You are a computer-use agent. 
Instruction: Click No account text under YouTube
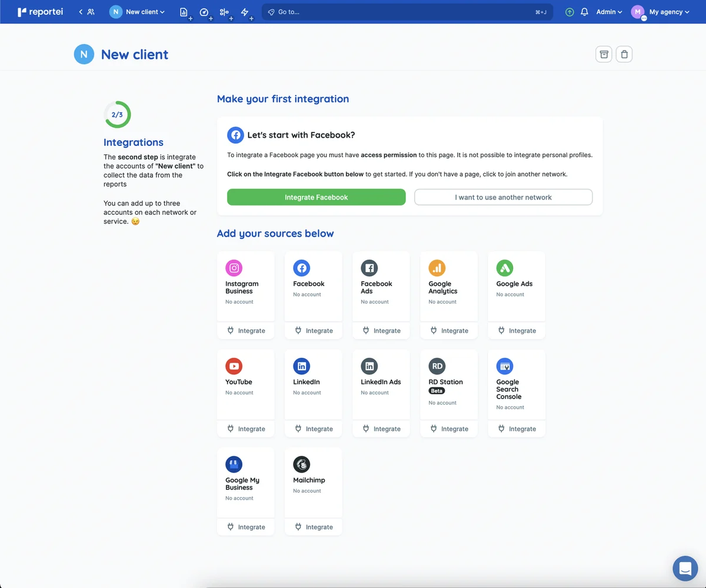click(239, 393)
